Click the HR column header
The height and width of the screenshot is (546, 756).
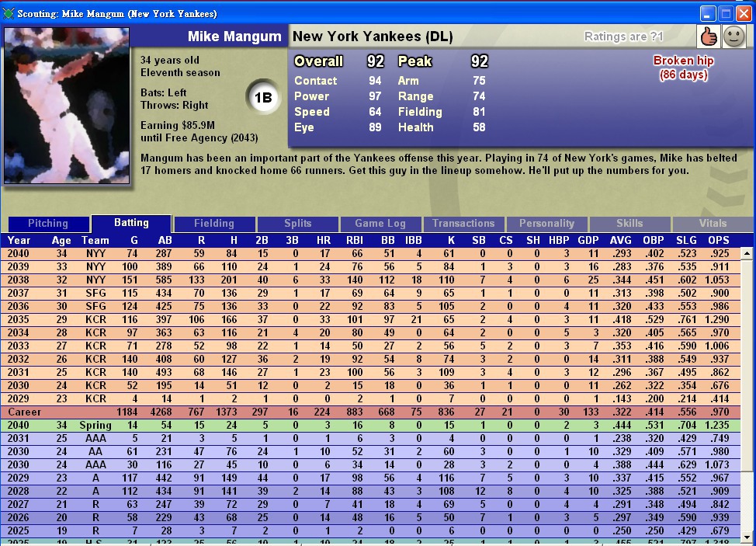(324, 240)
